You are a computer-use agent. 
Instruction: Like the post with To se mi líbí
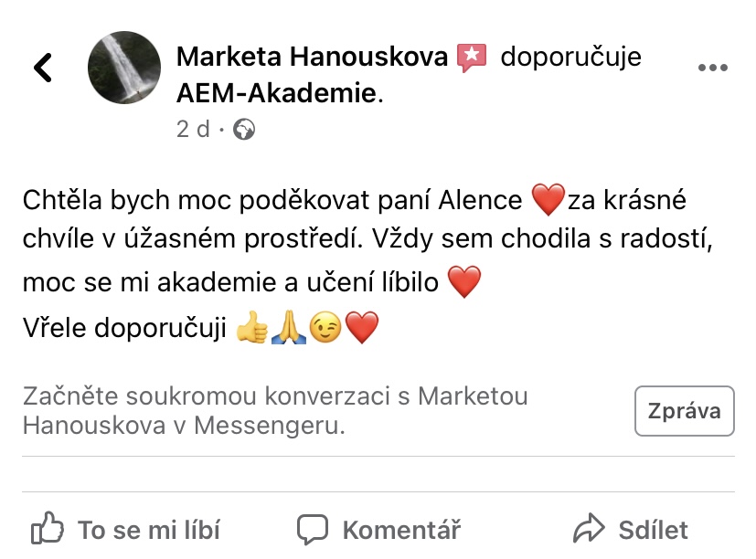click(125, 530)
